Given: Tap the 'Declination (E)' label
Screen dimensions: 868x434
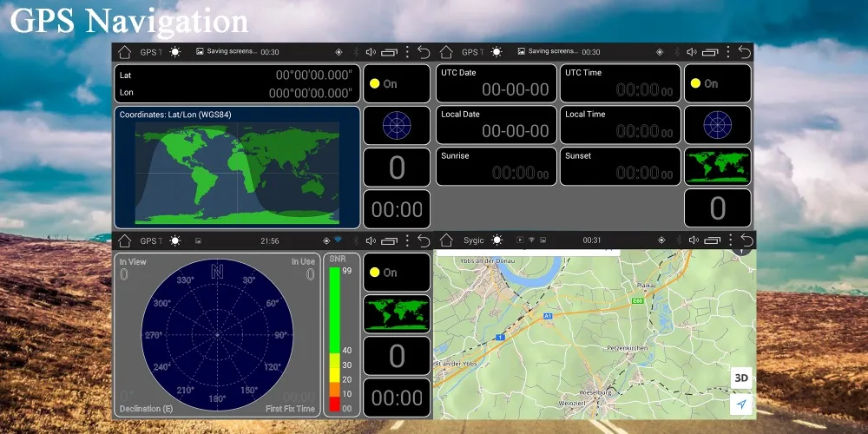Looking at the screenshot, I should 146,409.
